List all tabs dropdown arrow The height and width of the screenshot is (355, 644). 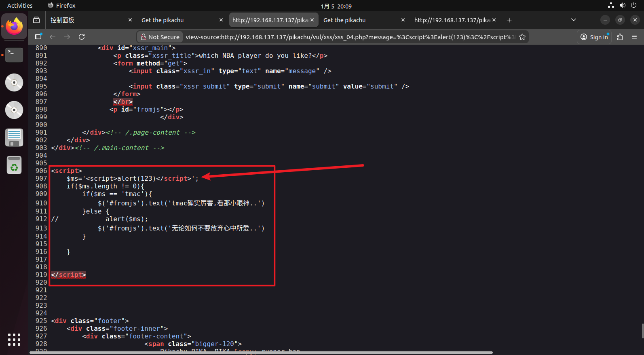coord(573,20)
